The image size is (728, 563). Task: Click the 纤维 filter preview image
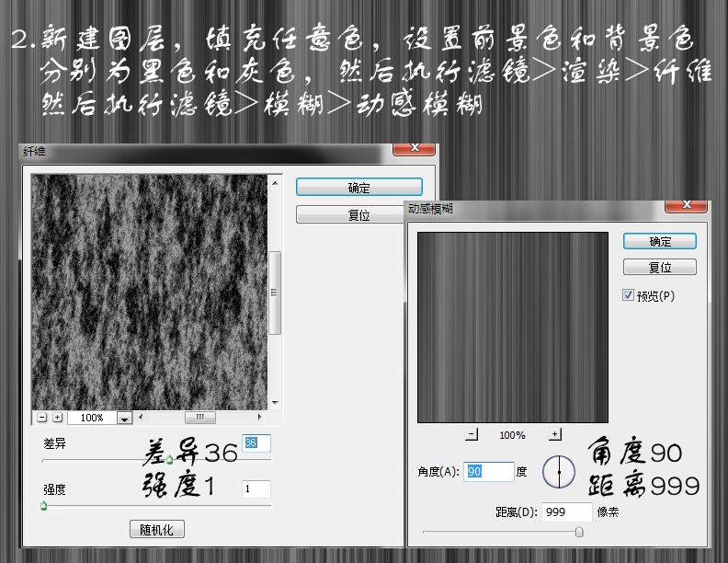click(150, 293)
